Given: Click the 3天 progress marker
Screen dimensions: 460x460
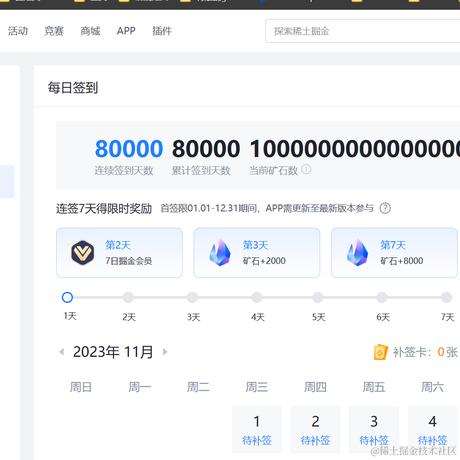Looking at the screenshot, I should pyautogui.click(x=192, y=297).
